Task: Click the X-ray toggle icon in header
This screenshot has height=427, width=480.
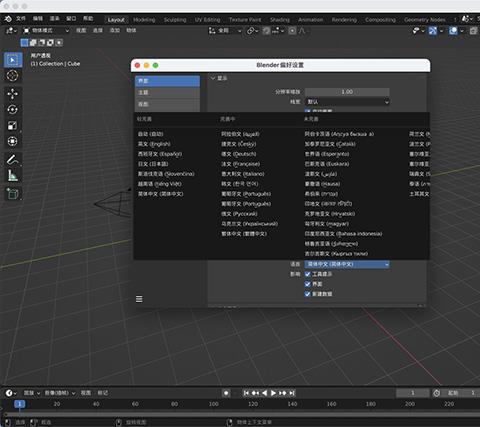Action: pyautogui.click(x=473, y=31)
